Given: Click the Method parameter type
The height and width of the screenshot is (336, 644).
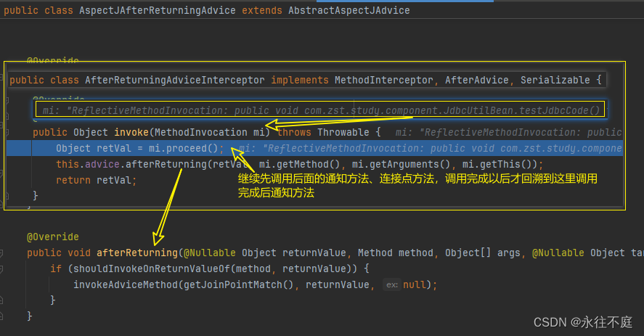Looking at the screenshot, I should (375, 253).
